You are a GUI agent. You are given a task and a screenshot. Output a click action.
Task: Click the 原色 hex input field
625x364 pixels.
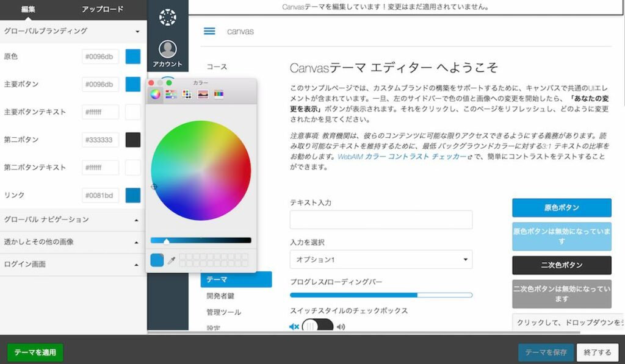[x=101, y=57]
